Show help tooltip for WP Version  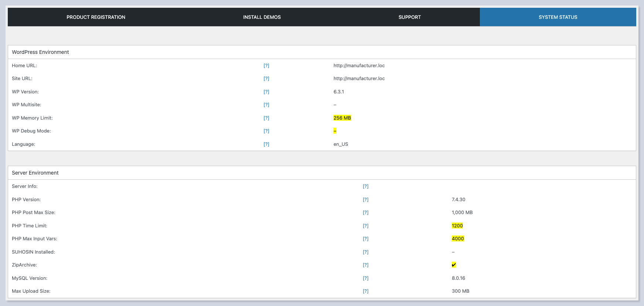[x=266, y=92]
